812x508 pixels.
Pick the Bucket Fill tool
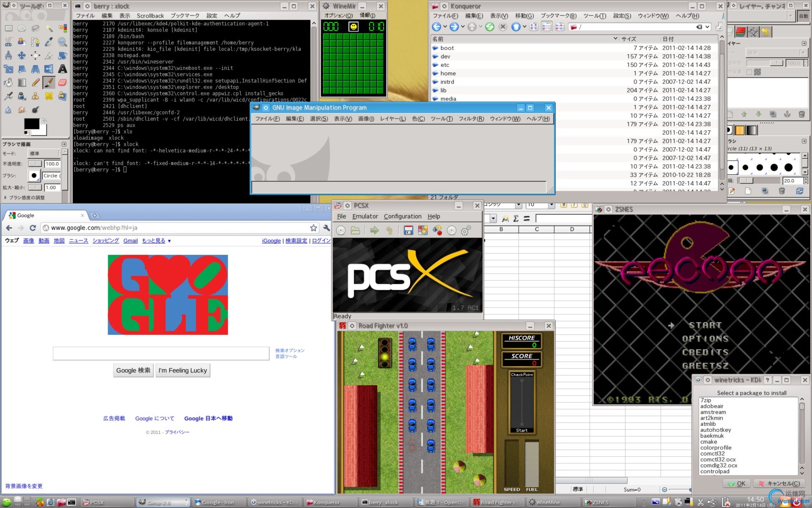[x=8, y=82]
